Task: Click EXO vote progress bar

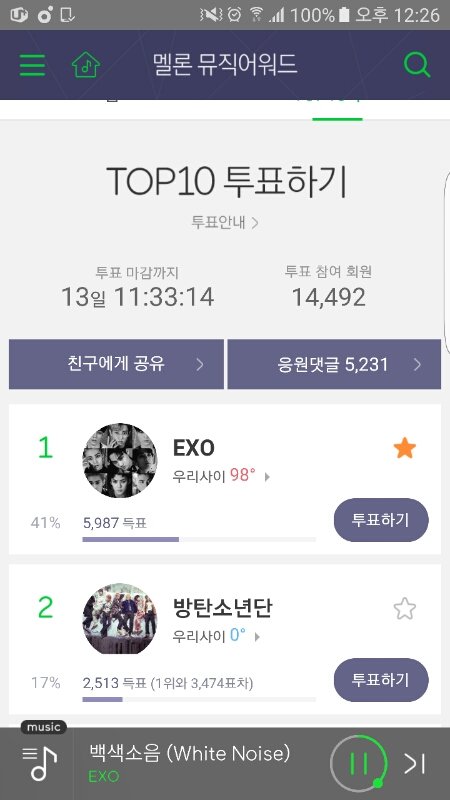Action: click(x=199, y=539)
